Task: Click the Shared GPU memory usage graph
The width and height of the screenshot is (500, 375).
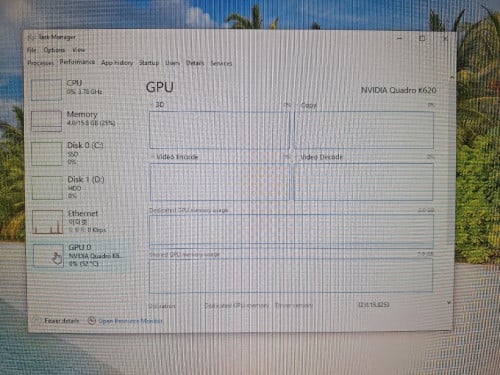Action: tap(291, 276)
